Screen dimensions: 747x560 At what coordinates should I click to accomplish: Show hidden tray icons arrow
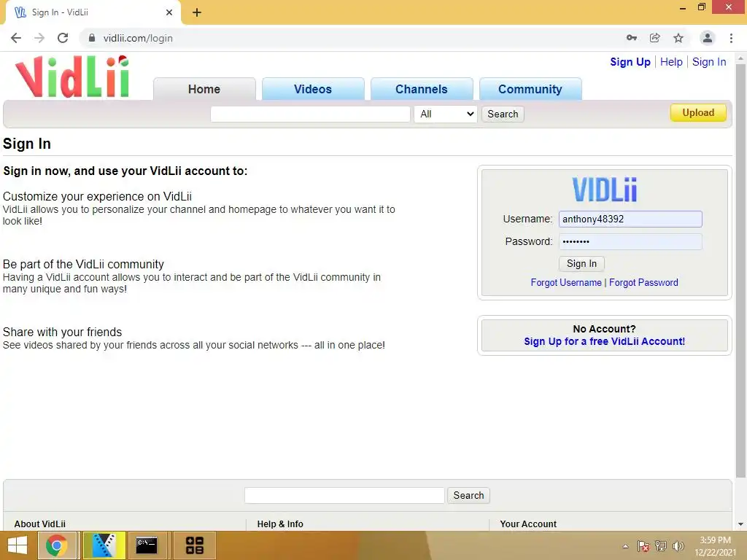coord(625,546)
